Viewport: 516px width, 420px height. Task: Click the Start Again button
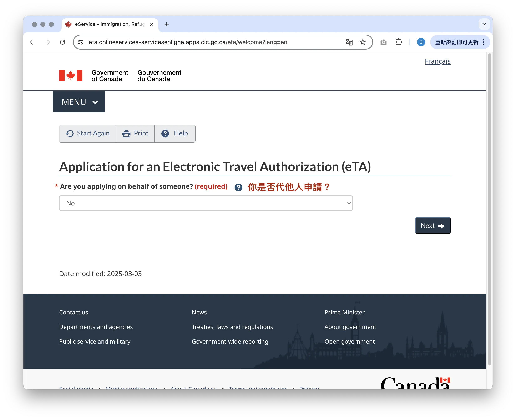[x=87, y=133]
